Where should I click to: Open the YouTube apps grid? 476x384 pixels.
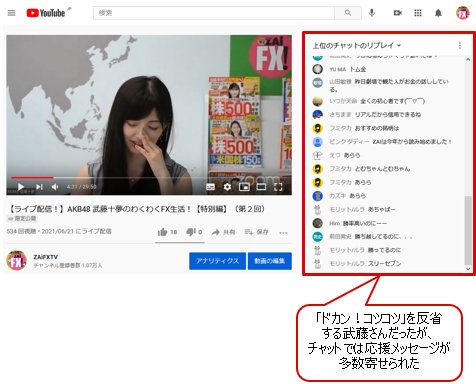(418, 13)
